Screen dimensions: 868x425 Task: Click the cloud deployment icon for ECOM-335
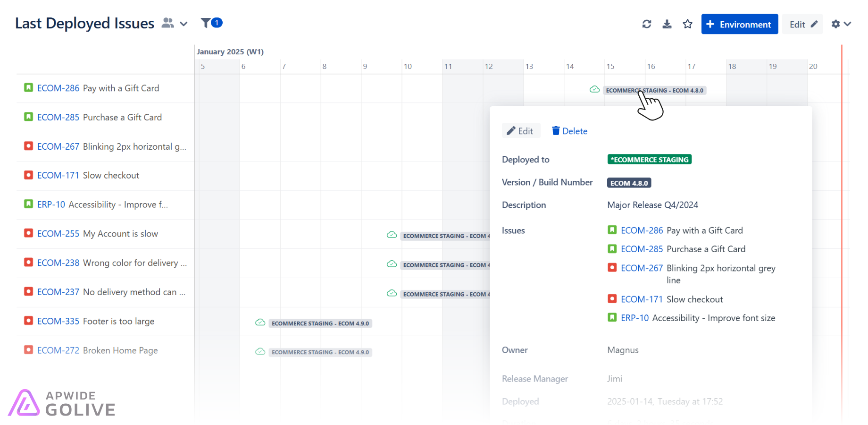click(x=260, y=323)
